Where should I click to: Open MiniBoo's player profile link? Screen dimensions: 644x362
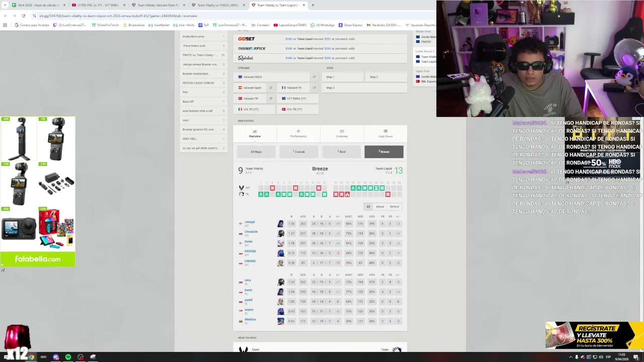[x=250, y=319]
